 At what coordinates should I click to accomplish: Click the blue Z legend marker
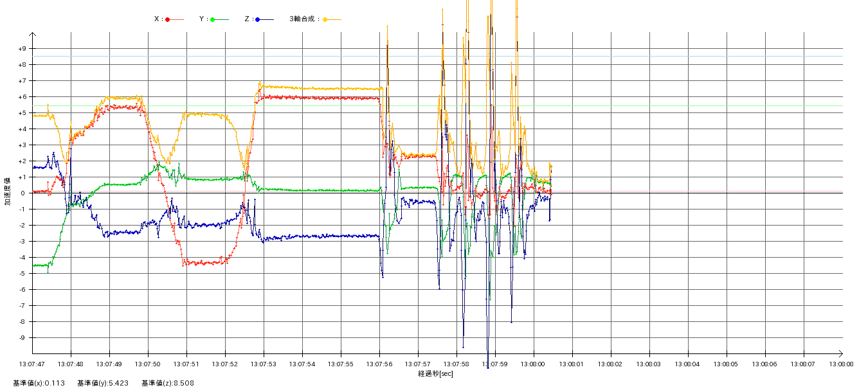pyautogui.click(x=258, y=19)
